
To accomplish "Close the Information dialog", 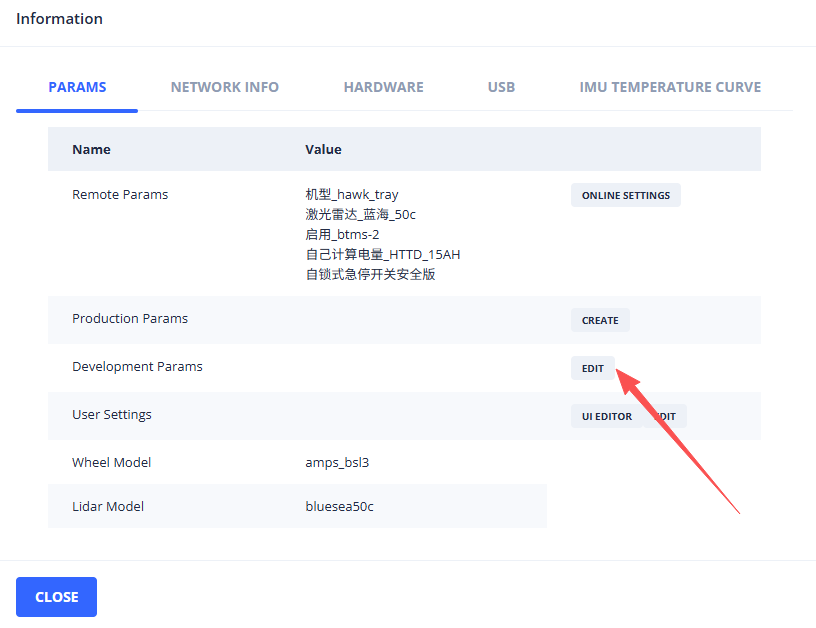I will pos(56,597).
